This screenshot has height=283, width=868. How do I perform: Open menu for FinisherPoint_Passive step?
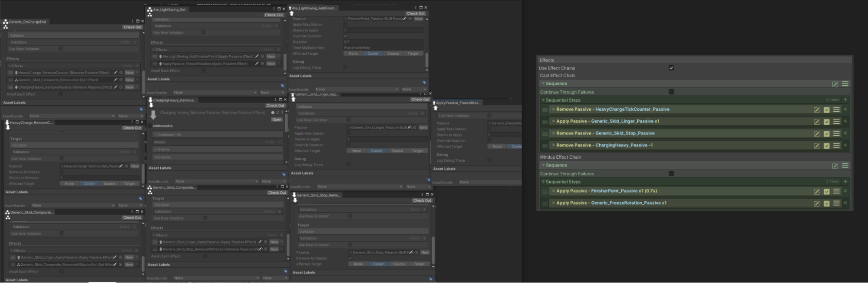click(x=836, y=191)
